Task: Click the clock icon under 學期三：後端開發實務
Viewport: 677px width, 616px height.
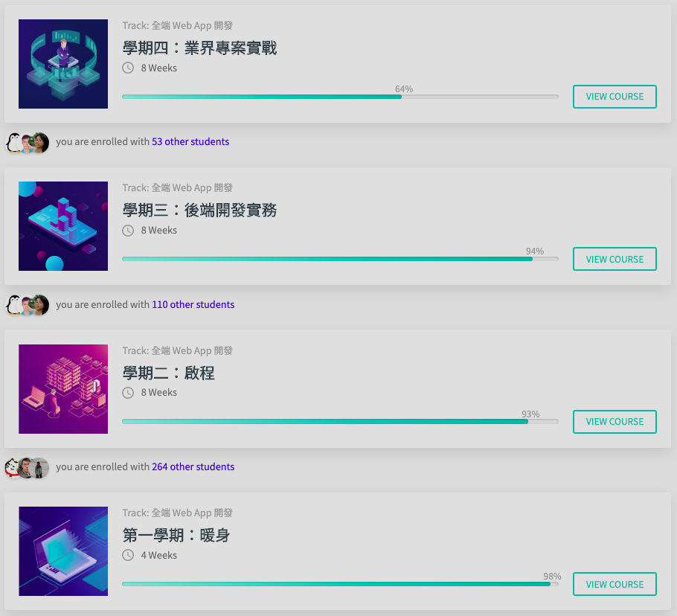Action: click(x=128, y=231)
